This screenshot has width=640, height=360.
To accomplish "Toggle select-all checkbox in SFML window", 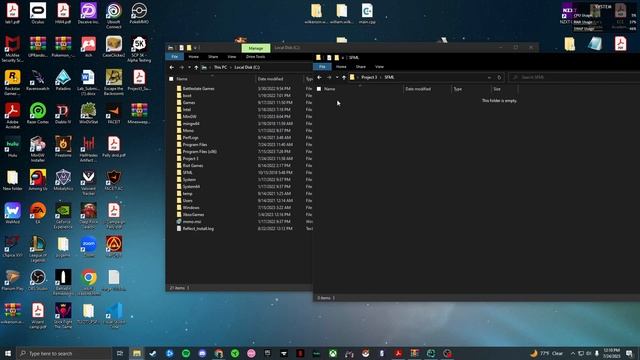I will (x=319, y=89).
